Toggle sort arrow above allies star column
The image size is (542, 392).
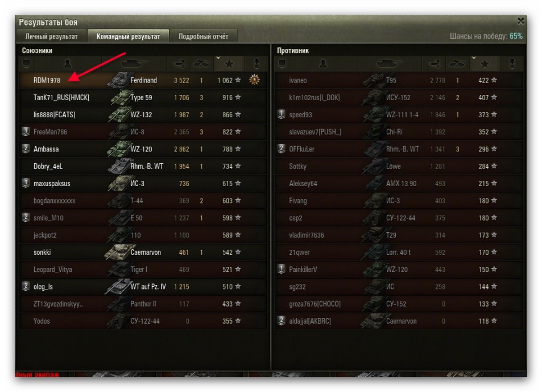point(218,57)
